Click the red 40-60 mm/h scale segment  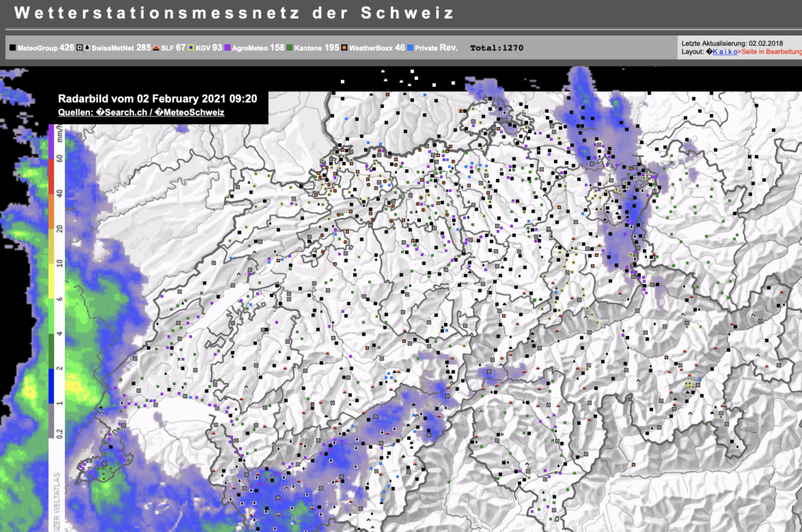[51, 176]
